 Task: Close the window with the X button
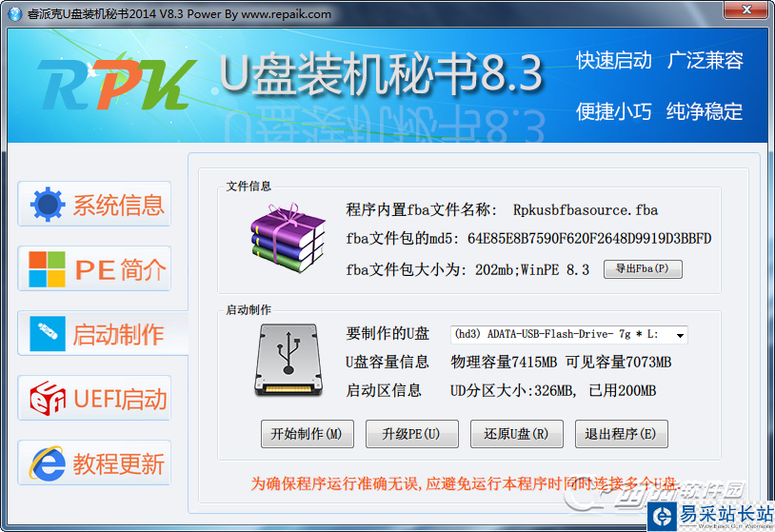746,10
